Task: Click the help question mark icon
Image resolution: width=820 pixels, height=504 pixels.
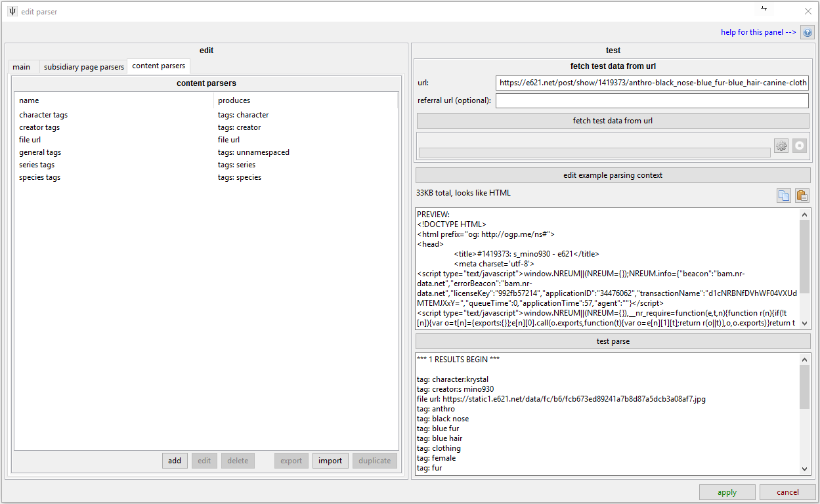Action: click(x=807, y=32)
